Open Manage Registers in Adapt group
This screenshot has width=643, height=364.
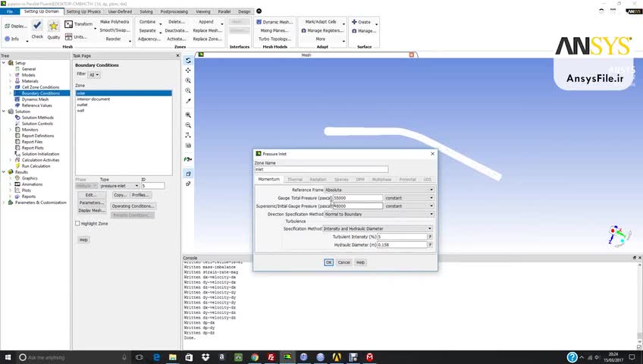click(322, 30)
